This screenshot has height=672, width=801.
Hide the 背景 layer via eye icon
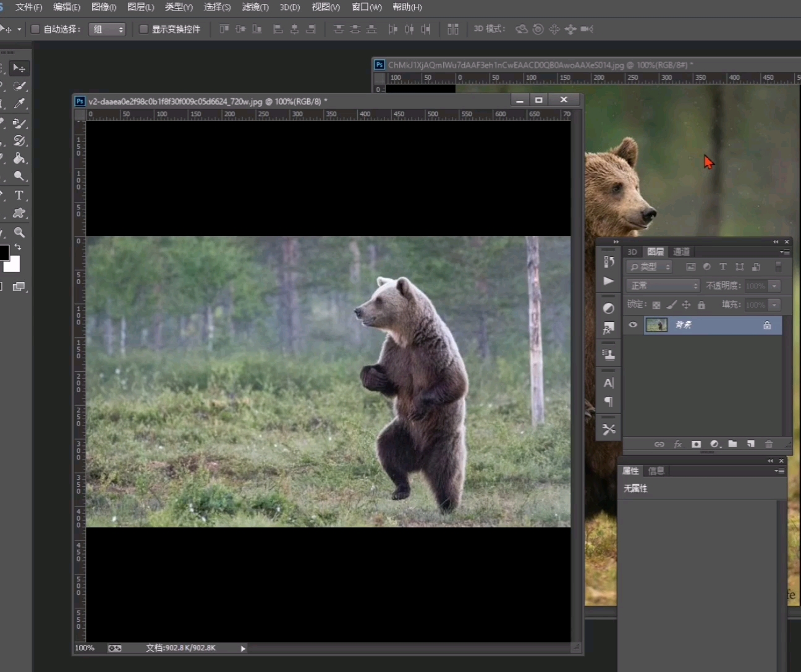(633, 325)
